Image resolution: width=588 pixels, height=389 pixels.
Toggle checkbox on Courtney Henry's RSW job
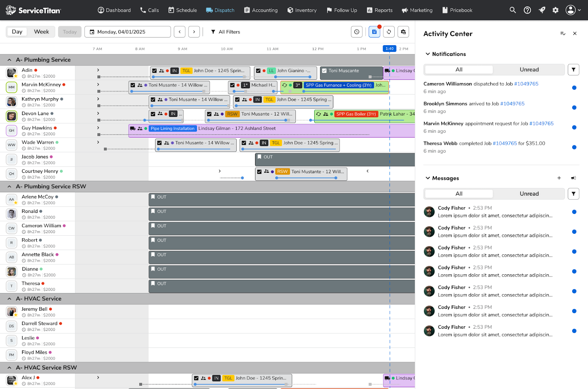(x=259, y=172)
